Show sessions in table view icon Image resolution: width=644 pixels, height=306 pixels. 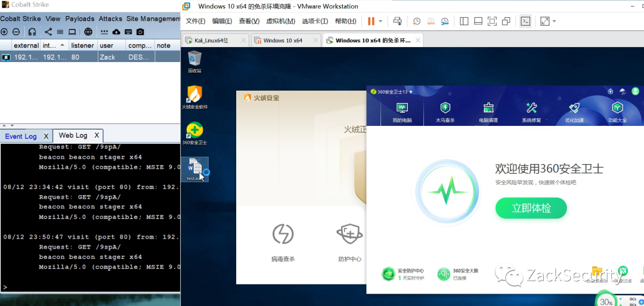[x=60, y=32]
